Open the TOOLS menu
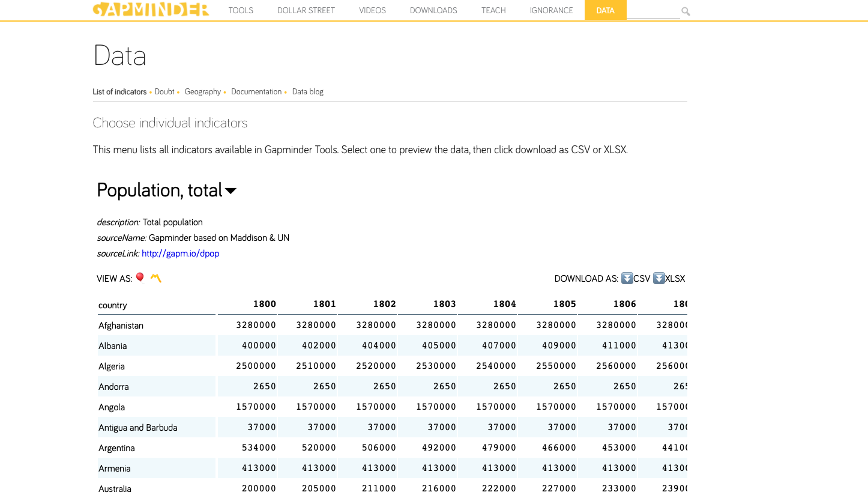 pos(241,10)
